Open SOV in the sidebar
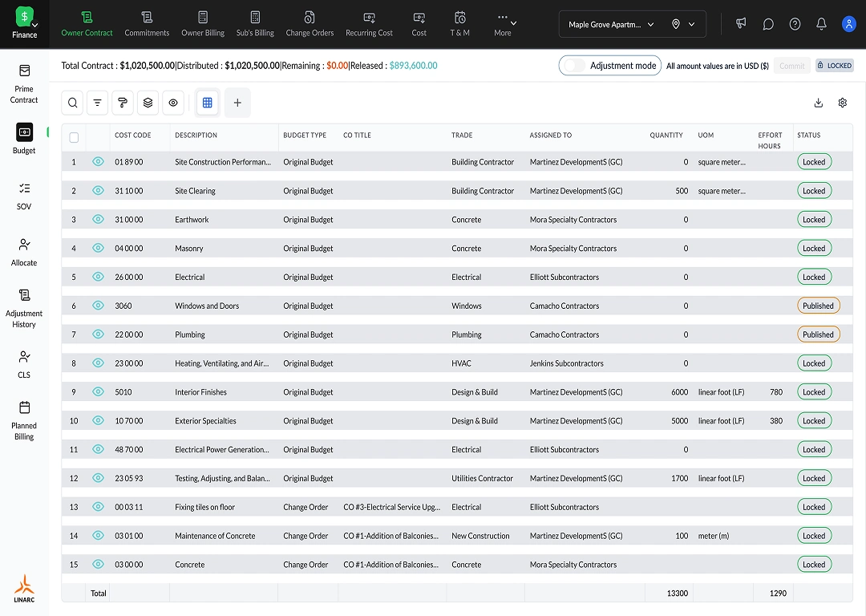866x616 pixels. pyautogui.click(x=24, y=197)
